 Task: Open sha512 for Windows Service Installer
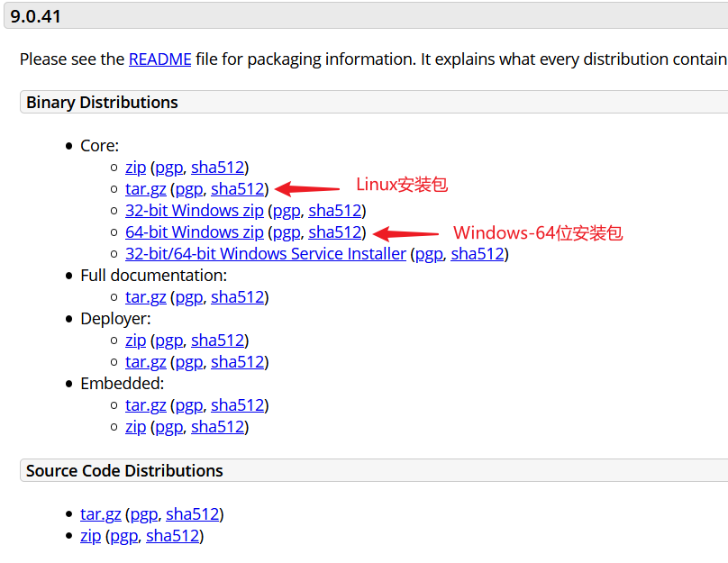coord(477,254)
